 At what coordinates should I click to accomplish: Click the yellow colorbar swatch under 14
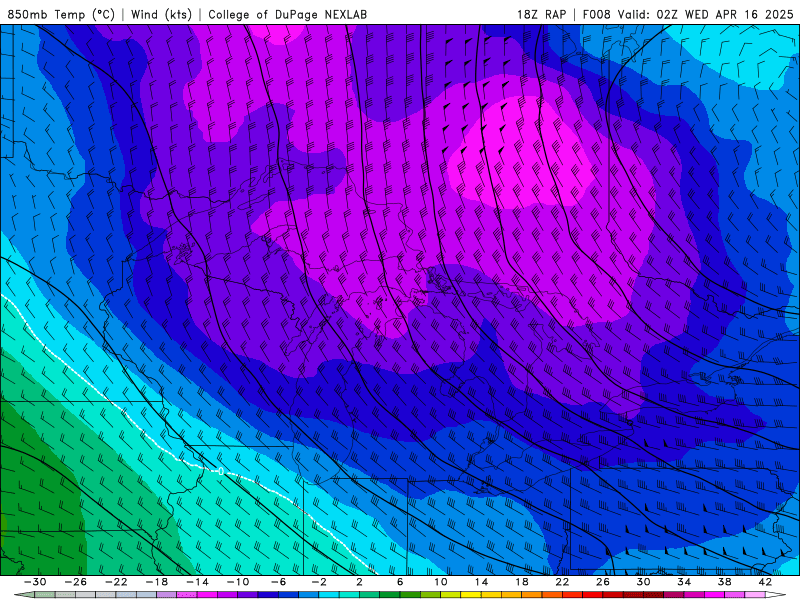471,595
